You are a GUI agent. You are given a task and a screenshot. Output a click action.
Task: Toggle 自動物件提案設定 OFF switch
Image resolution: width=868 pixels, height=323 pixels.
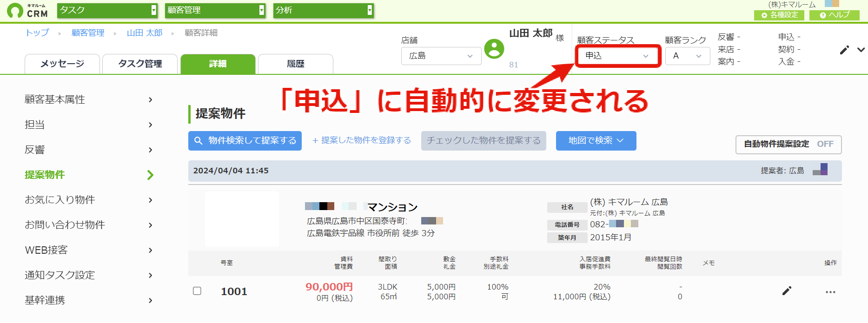(x=788, y=144)
